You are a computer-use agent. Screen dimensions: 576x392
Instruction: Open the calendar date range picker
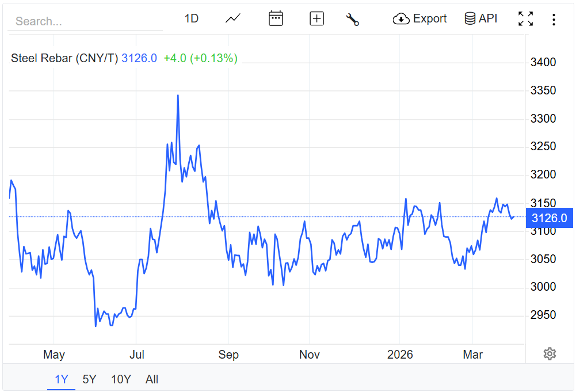(x=276, y=18)
